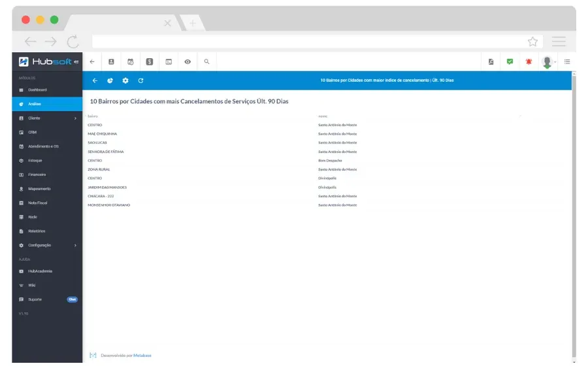The height and width of the screenshot is (368, 588).
Task: Click the back arrow in the blue bar
Action: click(x=95, y=80)
